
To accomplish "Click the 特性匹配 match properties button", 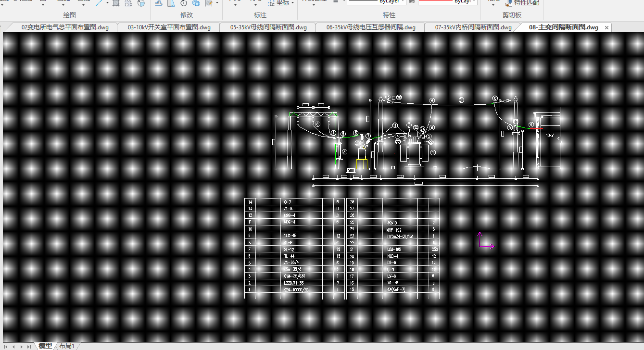I will pos(522,3).
